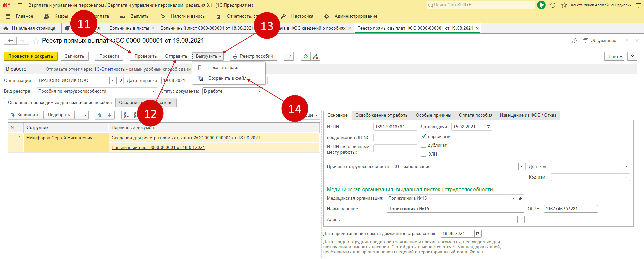
Task: Toggle the первичный checkbox
Action: (x=424, y=136)
